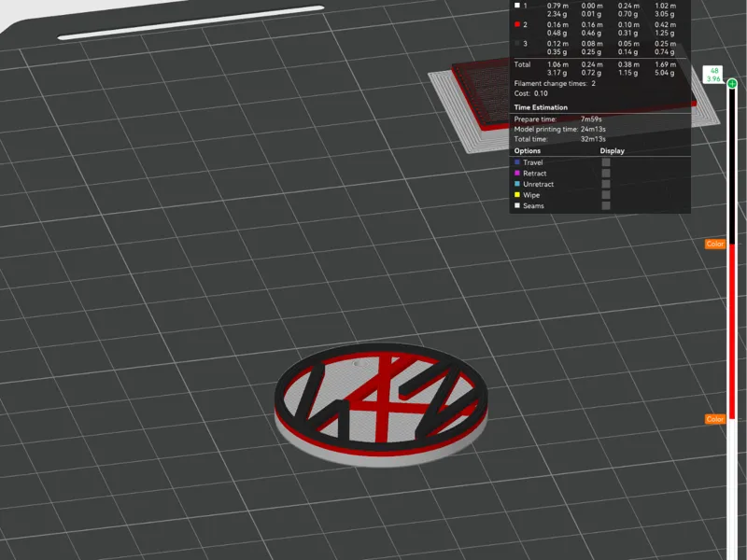Select the Unretract option label
Viewport: 747px width, 560px height.
point(539,184)
